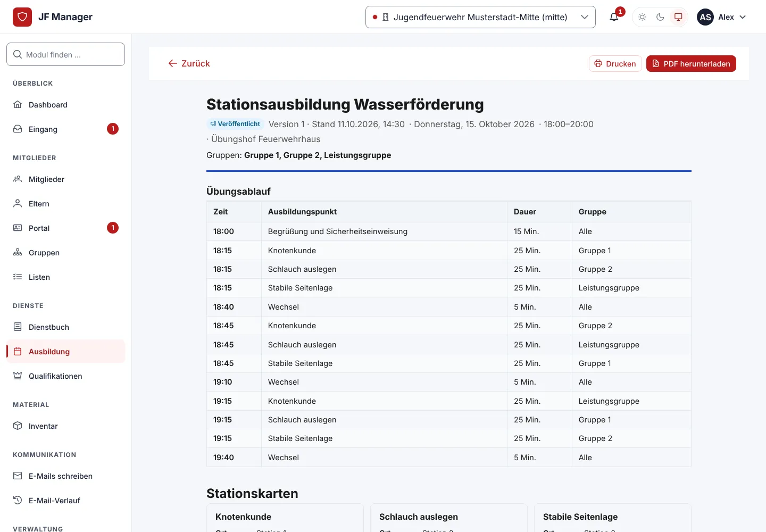Click the Veröffentlicht status badge
Viewport: 766px width, 532px height.
pyautogui.click(x=235, y=124)
